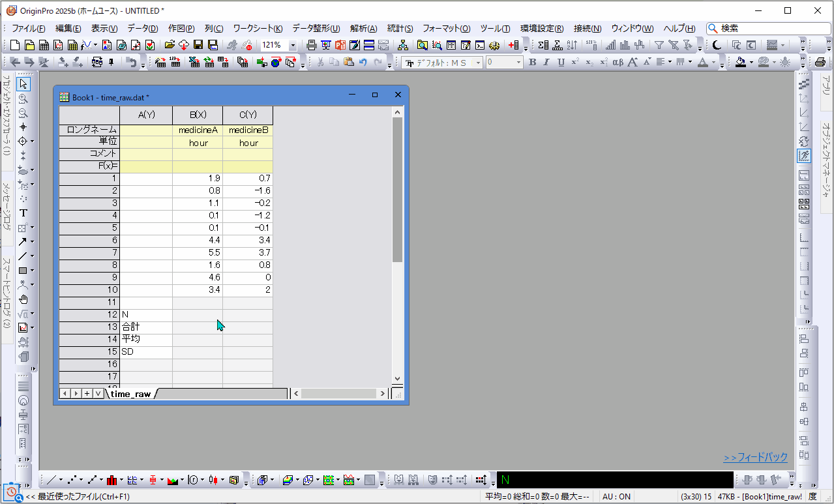Open the 解析 menu
Image resolution: width=834 pixels, height=504 pixels.
pos(364,29)
